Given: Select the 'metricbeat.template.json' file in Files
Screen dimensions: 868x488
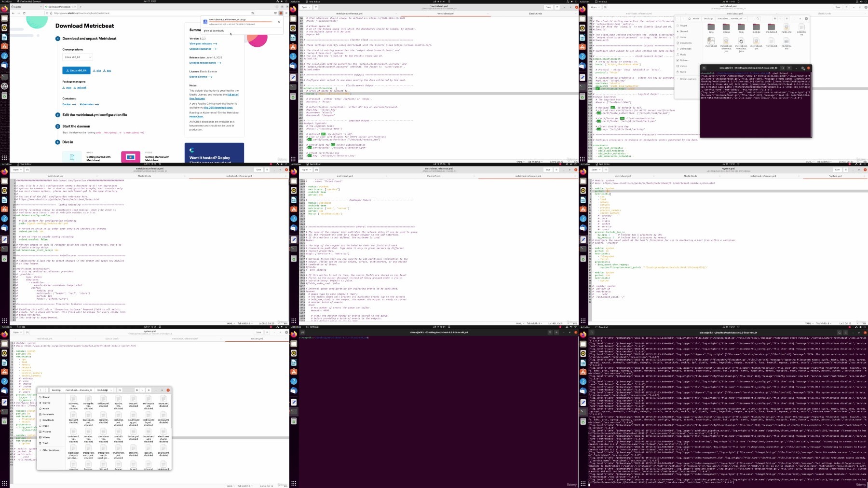Looking at the screenshot, I should [741, 45].
